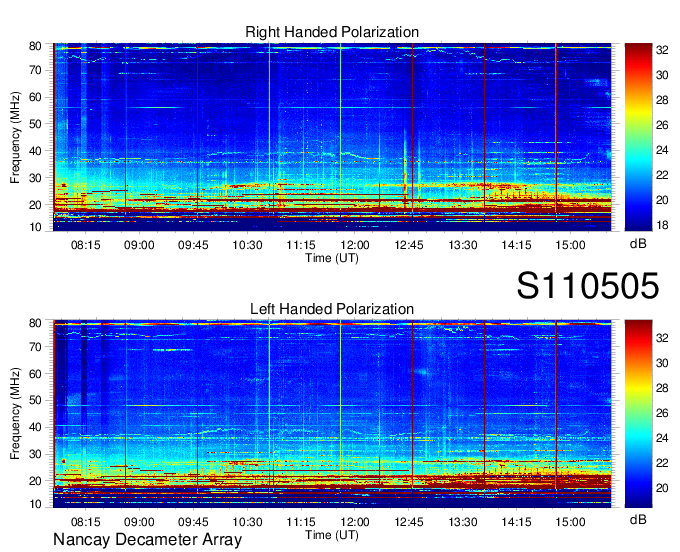Click '09:45' time tick on lower plot
Screen dimensions: 680x552
coord(193,522)
